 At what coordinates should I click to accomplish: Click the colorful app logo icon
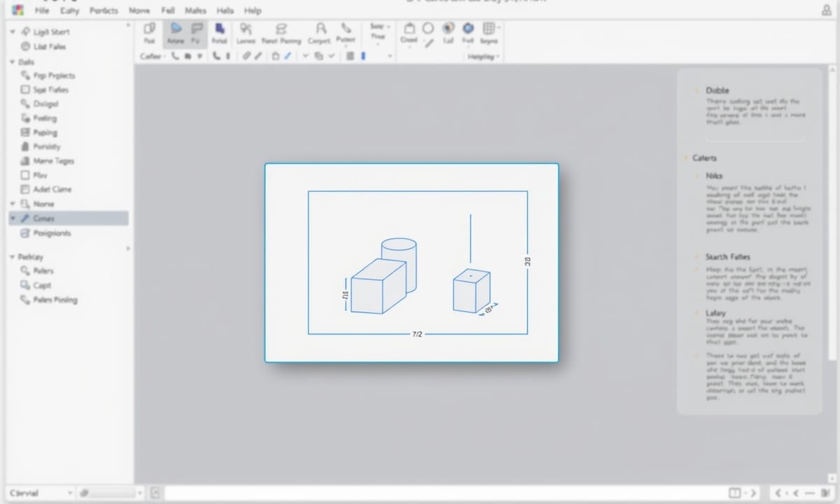[x=18, y=10]
